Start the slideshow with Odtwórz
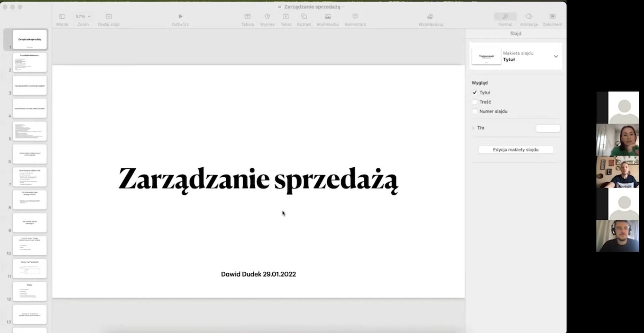 coord(180,20)
